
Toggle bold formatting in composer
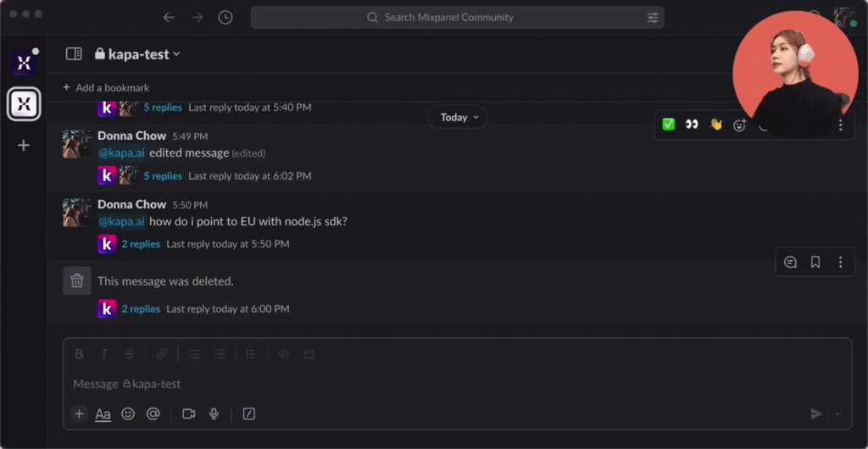[79, 354]
